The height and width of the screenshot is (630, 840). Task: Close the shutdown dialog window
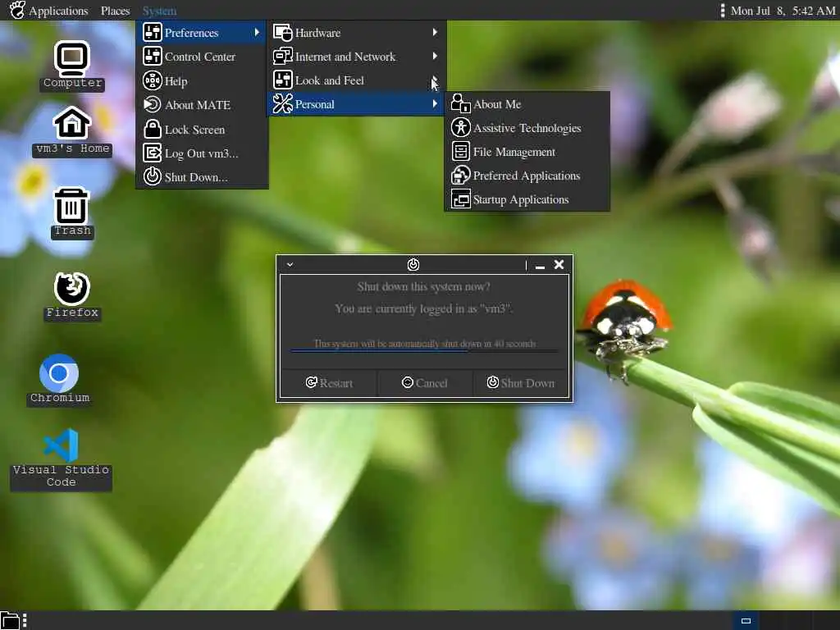559,264
